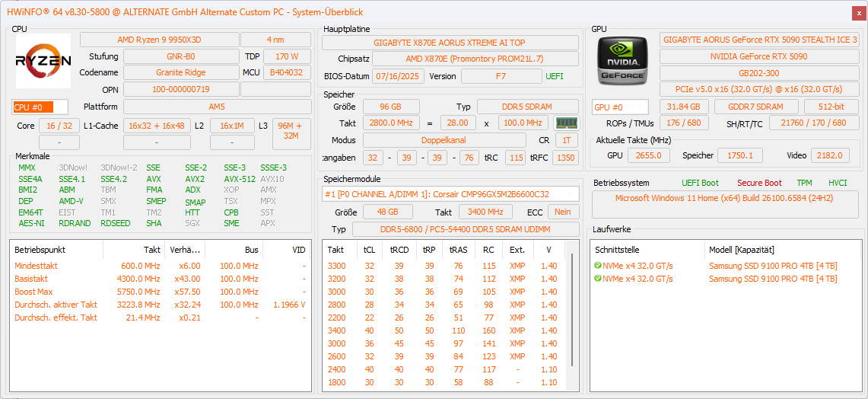Click the tRAS column header
The image size is (868, 399).
pos(459,250)
